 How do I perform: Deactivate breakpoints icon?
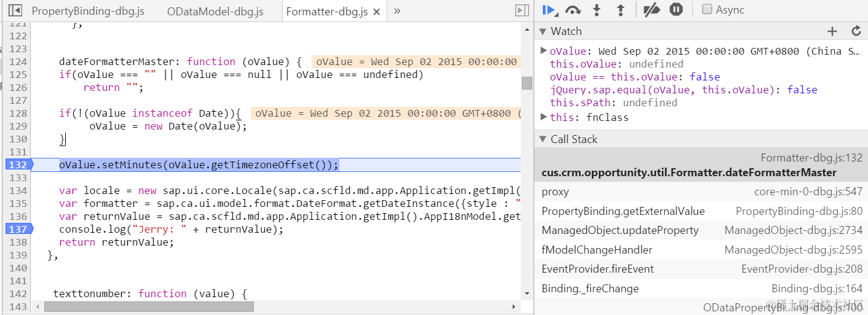pyautogui.click(x=651, y=9)
